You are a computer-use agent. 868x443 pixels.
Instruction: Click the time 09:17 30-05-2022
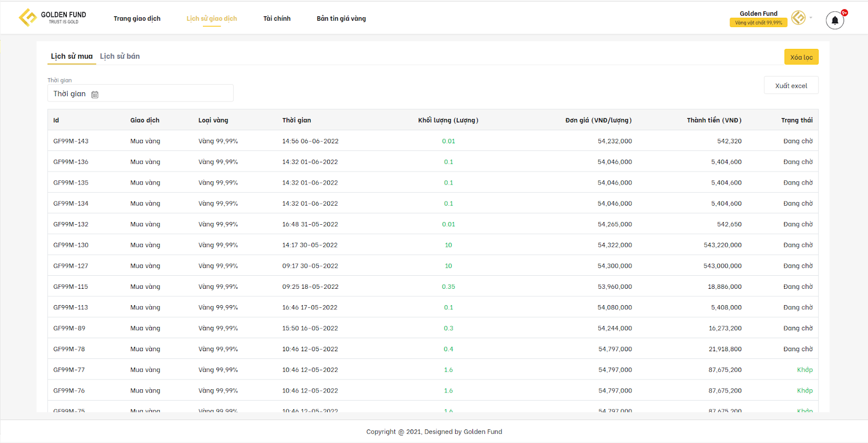(x=310, y=266)
